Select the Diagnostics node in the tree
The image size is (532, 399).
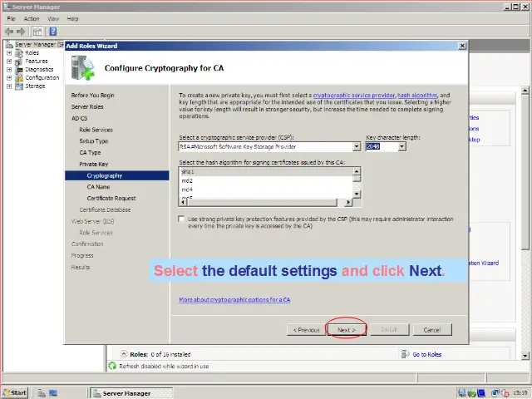click(39, 70)
